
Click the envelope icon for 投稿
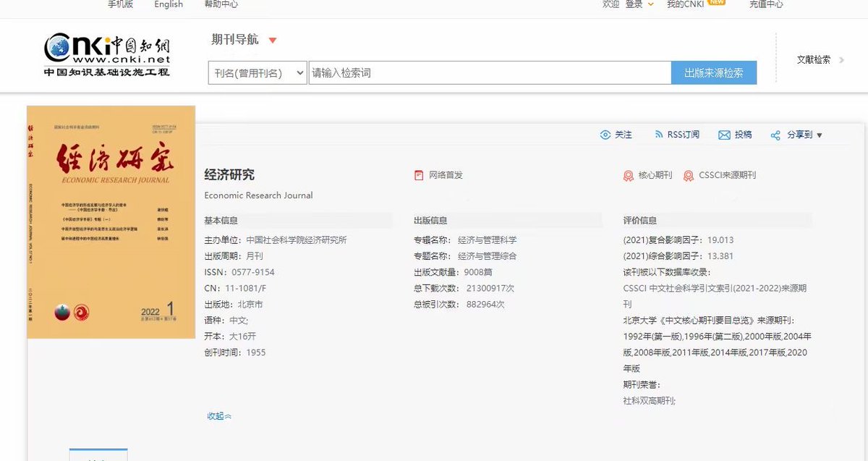coord(724,135)
